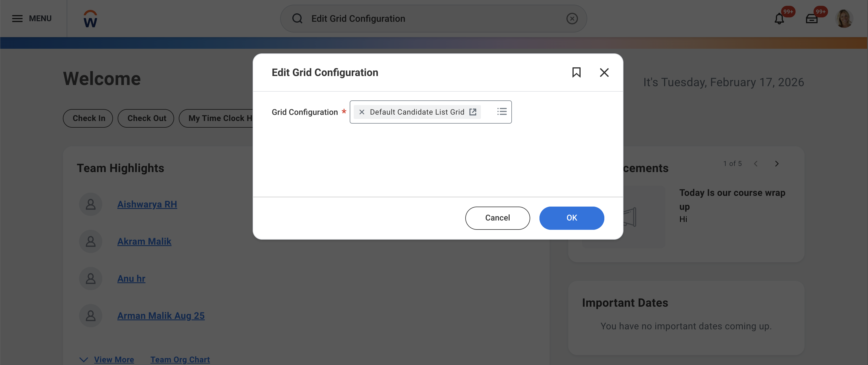Open related actions for Default Candidate List Grid
Image resolution: width=868 pixels, height=365 pixels.
point(473,112)
